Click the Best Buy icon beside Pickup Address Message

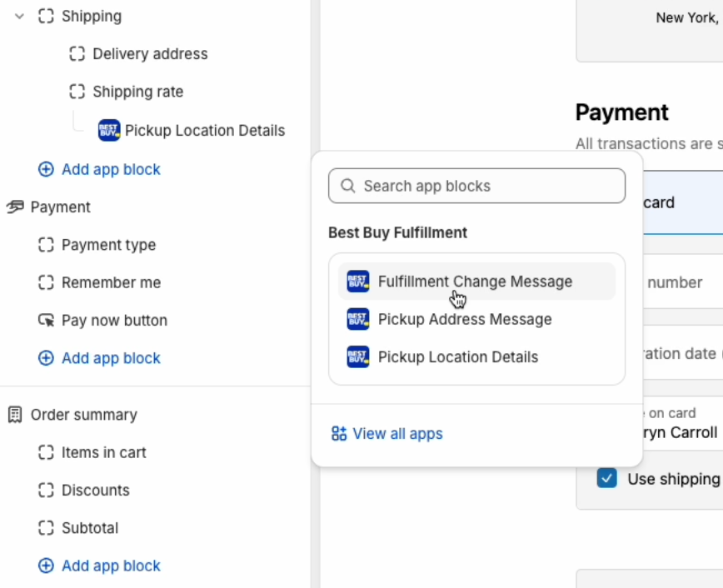point(358,319)
